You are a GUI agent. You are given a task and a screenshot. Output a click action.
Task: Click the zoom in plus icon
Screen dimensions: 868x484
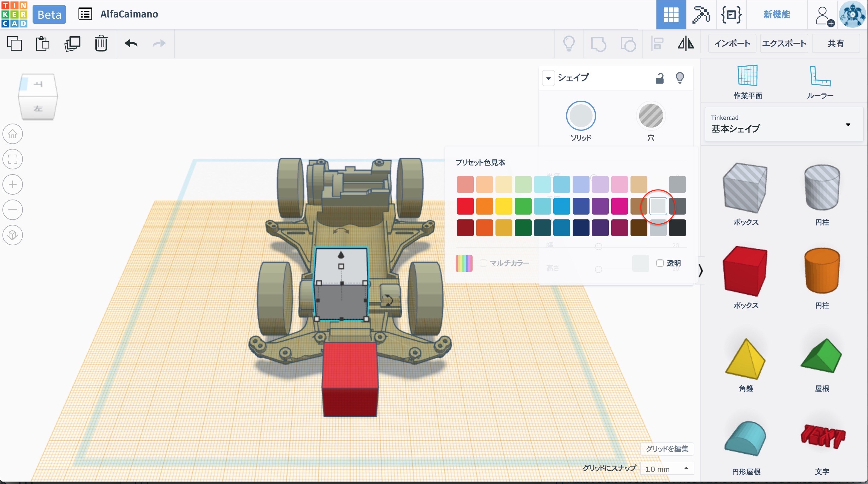point(13,184)
